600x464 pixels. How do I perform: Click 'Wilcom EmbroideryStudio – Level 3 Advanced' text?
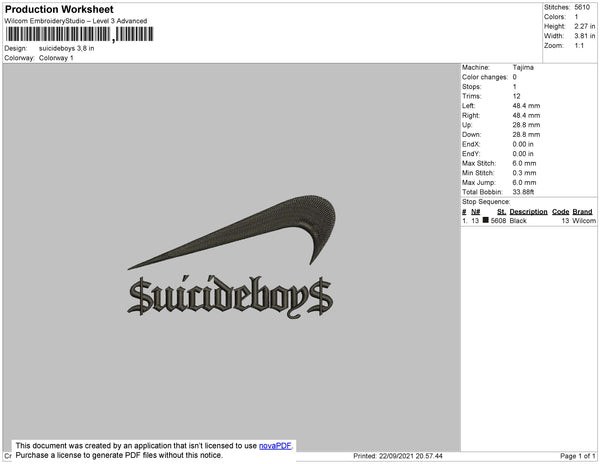(76, 21)
